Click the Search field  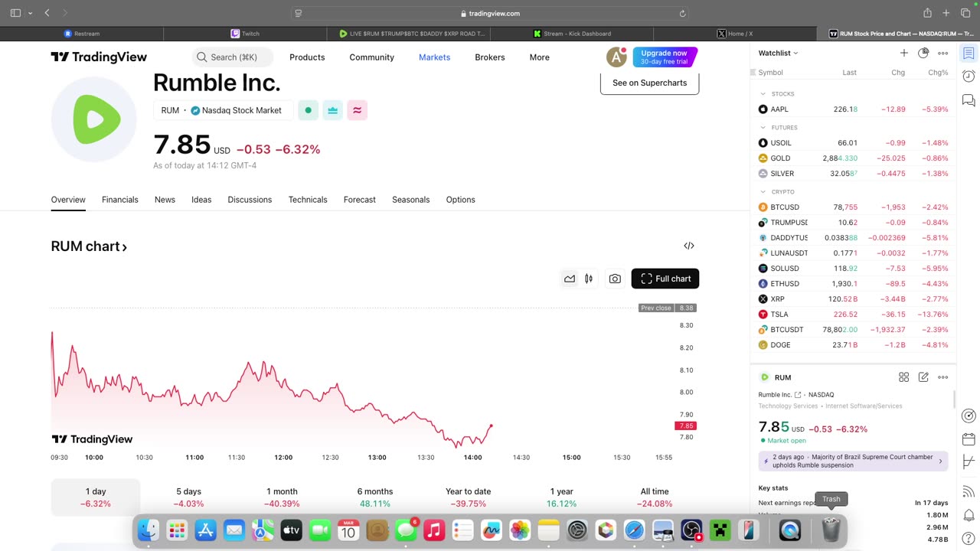(233, 57)
